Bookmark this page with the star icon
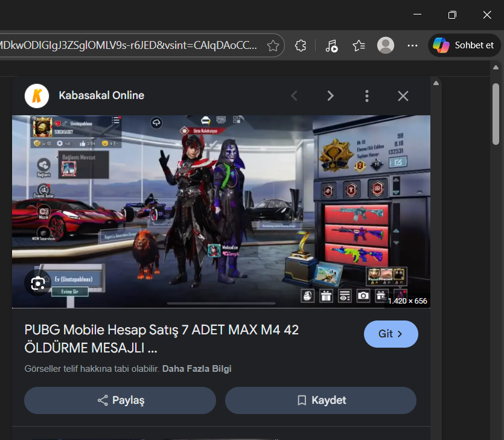Image resolution: width=504 pixels, height=440 pixels. [x=273, y=46]
